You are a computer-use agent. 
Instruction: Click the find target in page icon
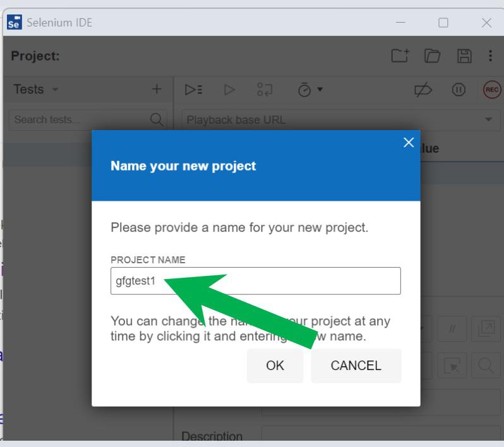pyautogui.click(x=486, y=366)
